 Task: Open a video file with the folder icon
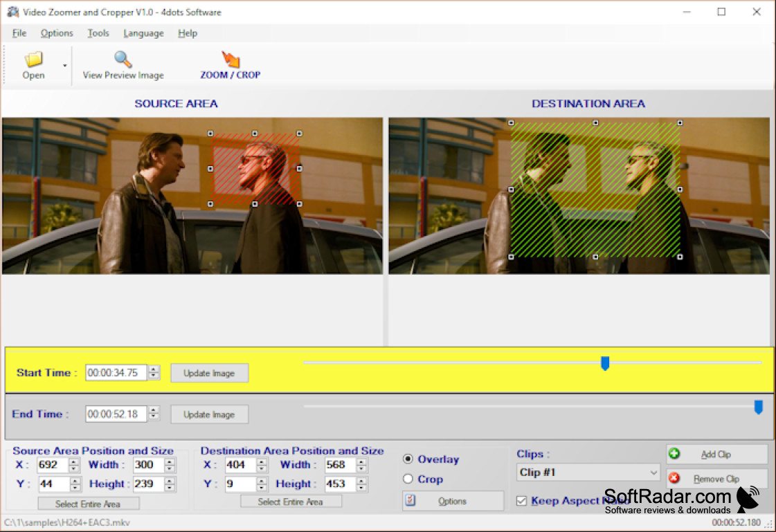coord(33,65)
